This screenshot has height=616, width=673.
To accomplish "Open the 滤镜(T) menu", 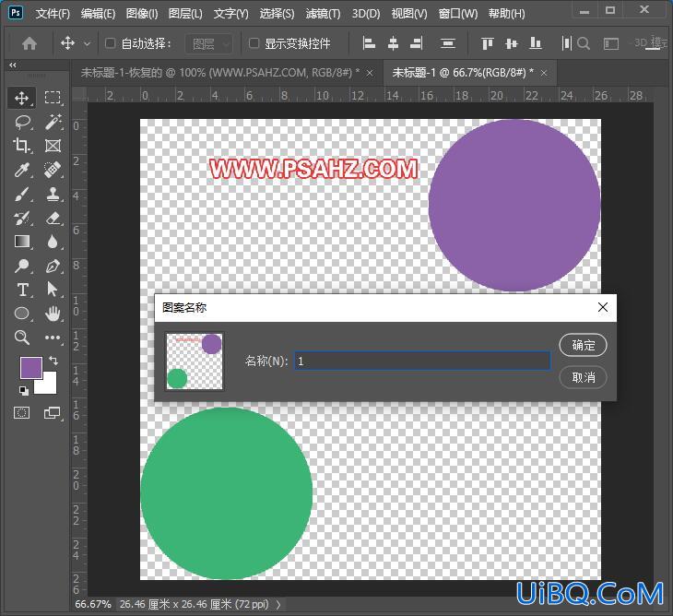I will pos(323,14).
